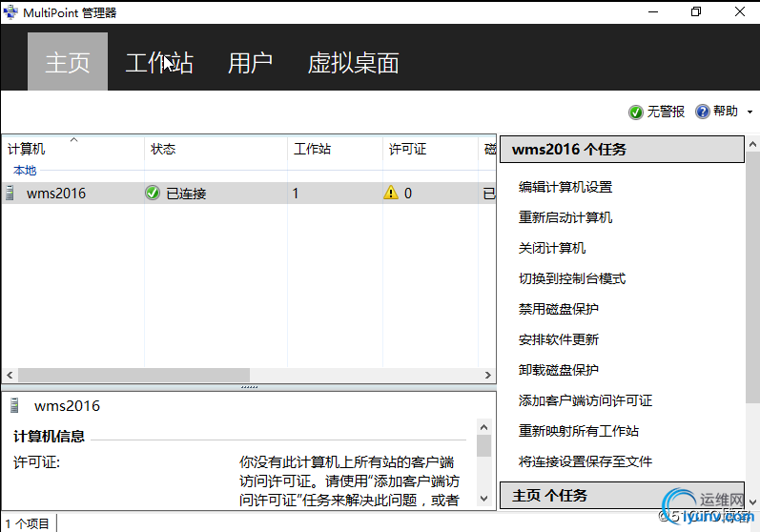This screenshot has height=532, width=760.
Task: Click the green 无警报 status icon
Action: [x=635, y=112]
